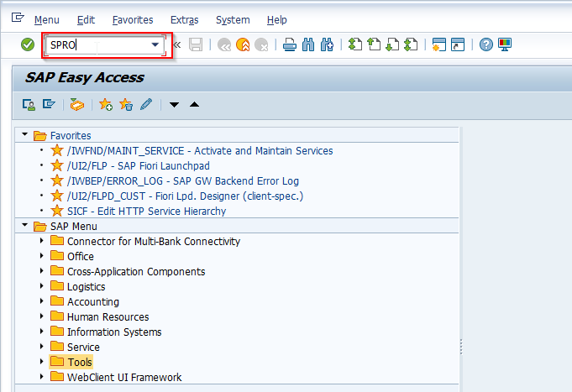This screenshot has width=572, height=392.
Task: Click Generate Shortcut icon
Action: (x=458, y=44)
